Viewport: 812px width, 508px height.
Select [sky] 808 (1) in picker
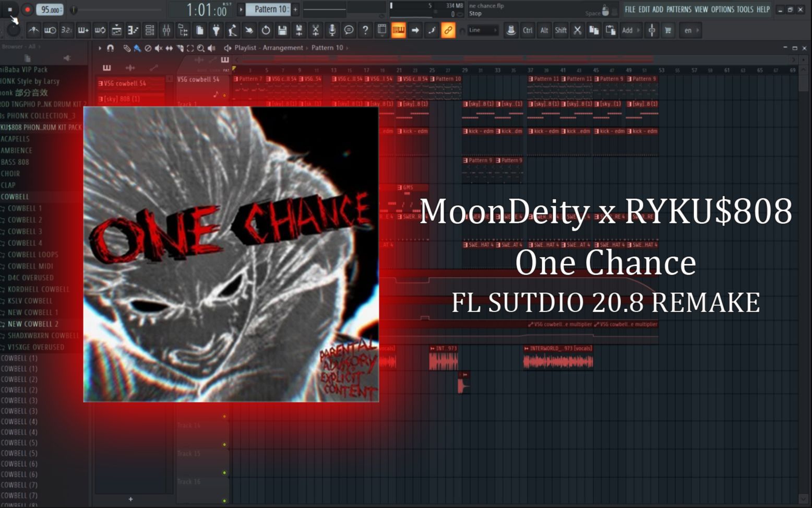click(x=130, y=99)
